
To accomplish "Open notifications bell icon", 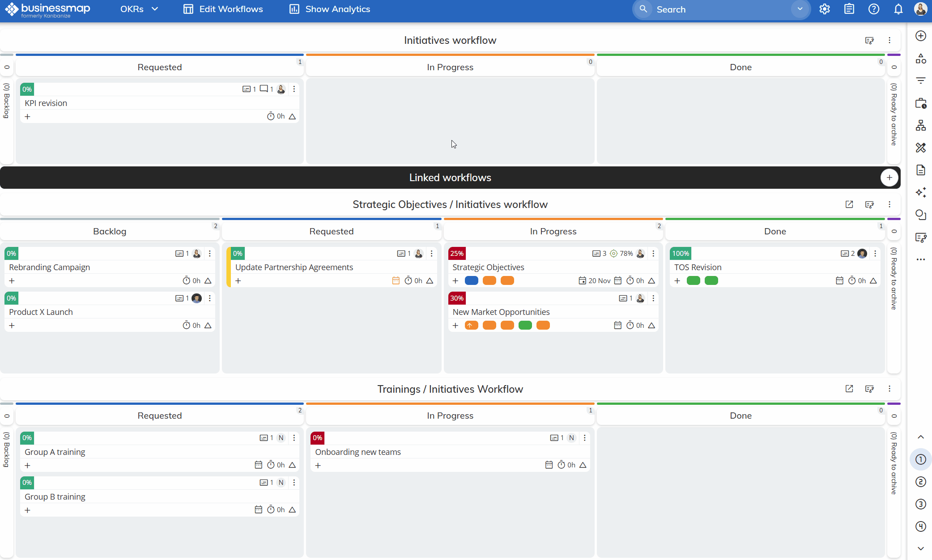I will [898, 9].
